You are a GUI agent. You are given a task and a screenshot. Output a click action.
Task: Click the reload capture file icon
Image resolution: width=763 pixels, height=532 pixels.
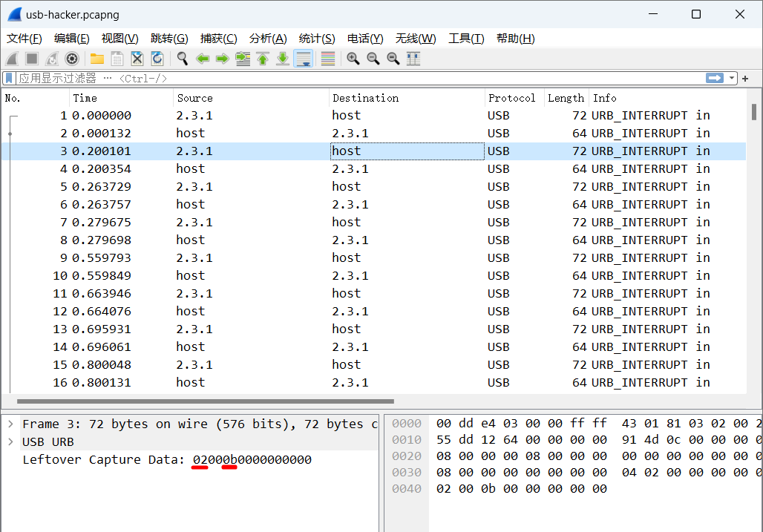[157, 59]
